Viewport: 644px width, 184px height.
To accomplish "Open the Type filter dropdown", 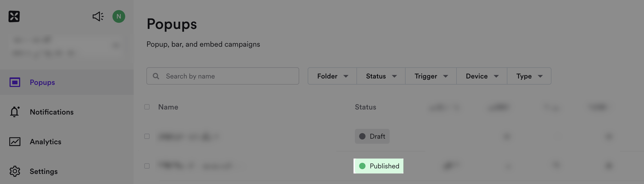I will (x=529, y=76).
